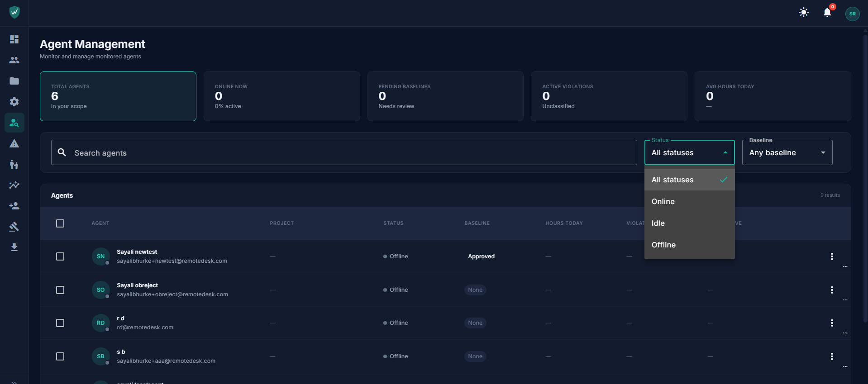
Task: Click the RD avatar
Action: (x=100, y=323)
